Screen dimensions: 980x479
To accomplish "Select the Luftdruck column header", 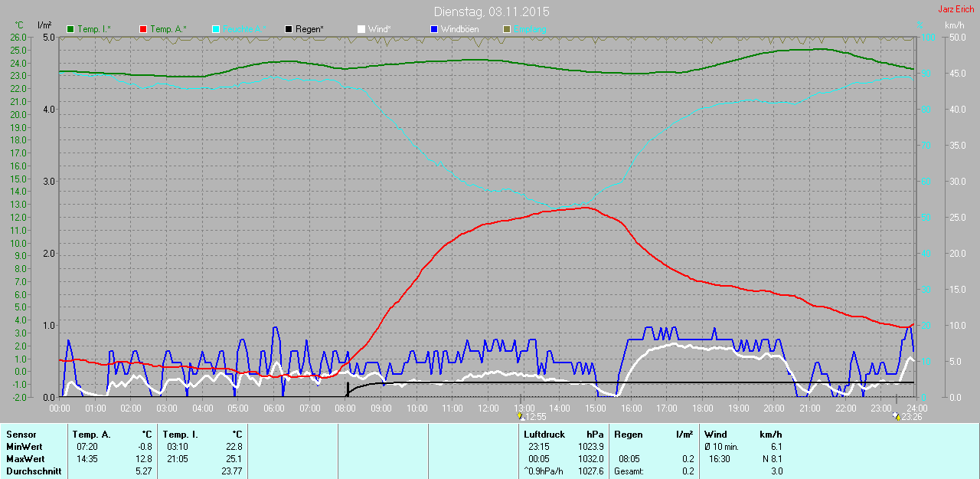I will tap(544, 435).
